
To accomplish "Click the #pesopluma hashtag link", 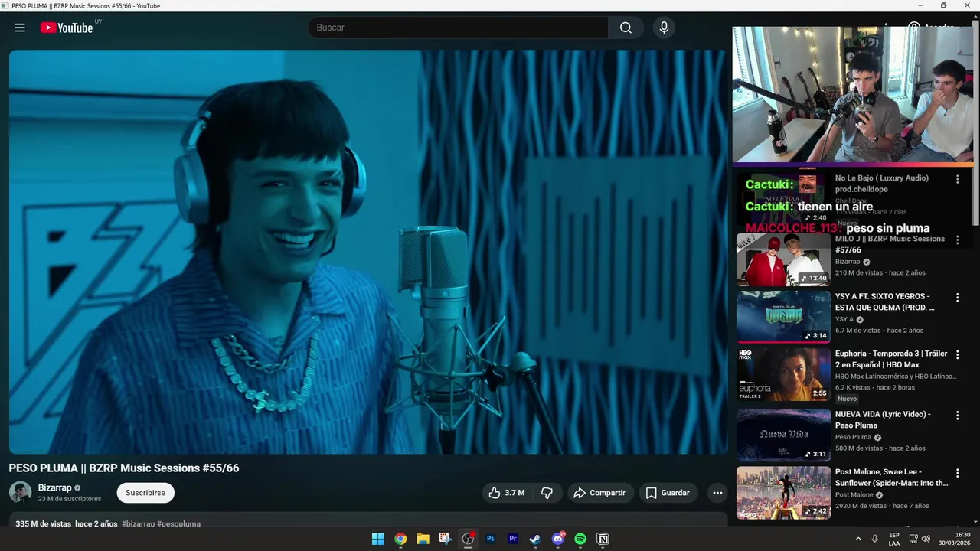I will coord(179,524).
